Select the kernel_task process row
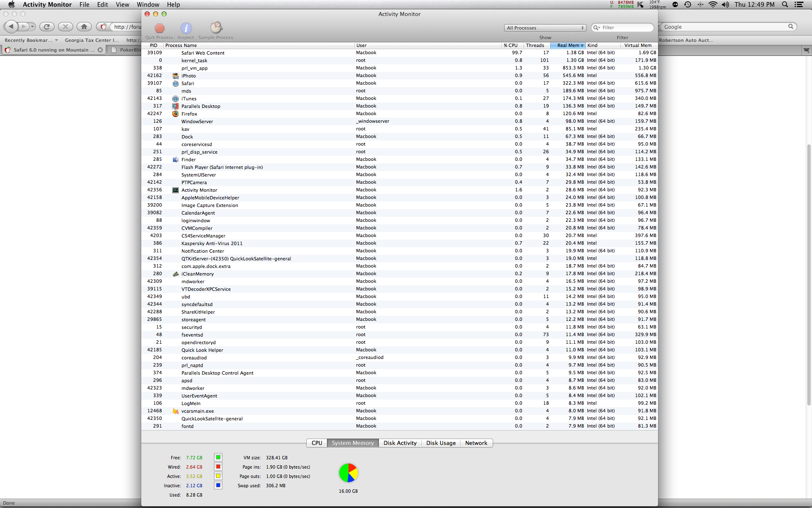Screen dimensions: 812x508 400,61
